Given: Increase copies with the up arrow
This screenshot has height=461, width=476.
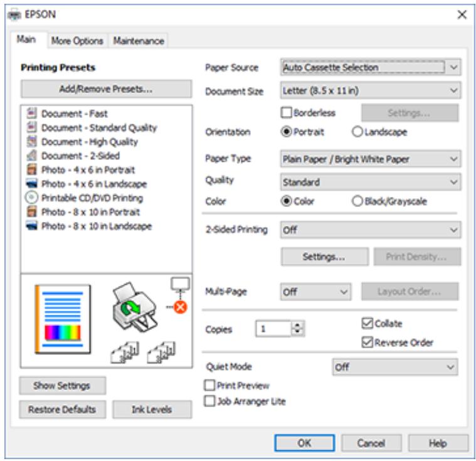Looking at the screenshot, I should [298, 325].
